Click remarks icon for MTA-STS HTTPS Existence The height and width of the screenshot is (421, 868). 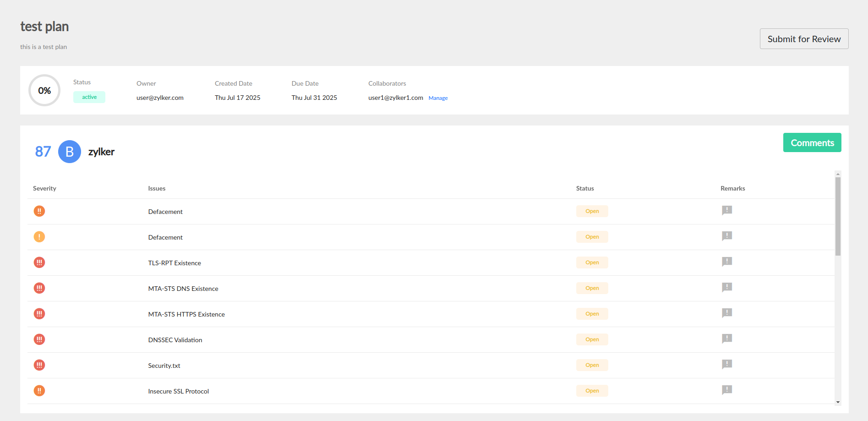(726, 313)
